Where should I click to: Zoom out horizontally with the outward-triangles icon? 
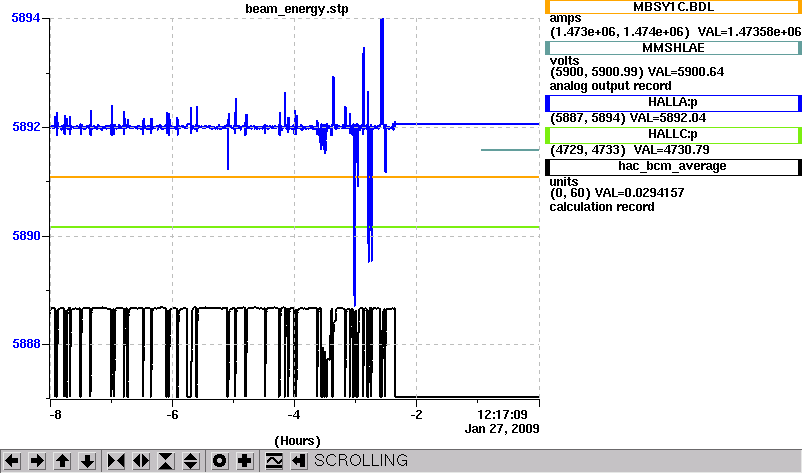tap(141, 461)
